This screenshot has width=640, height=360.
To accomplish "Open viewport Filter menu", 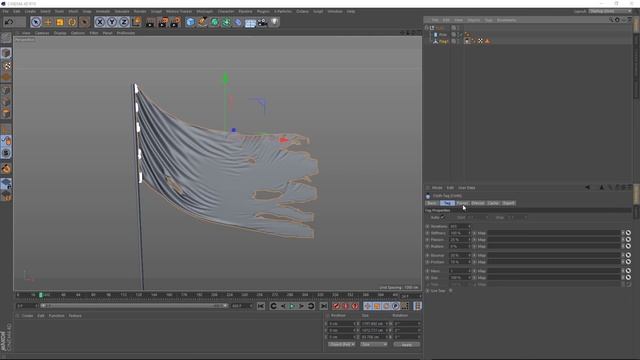I will tap(93, 33).
